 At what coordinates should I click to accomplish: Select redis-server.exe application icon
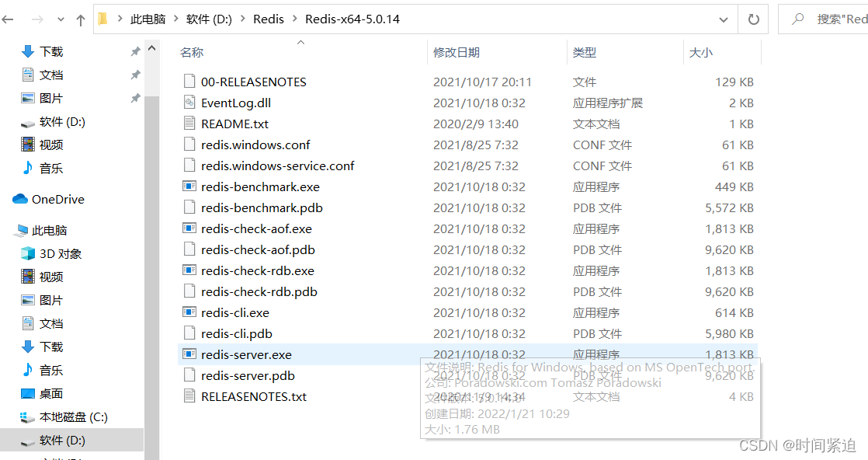pyautogui.click(x=189, y=354)
